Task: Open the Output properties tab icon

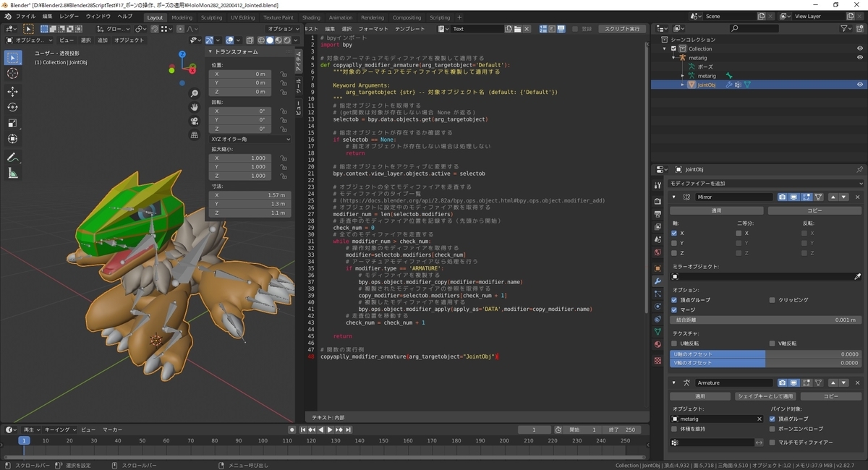Action: [x=658, y=214]
